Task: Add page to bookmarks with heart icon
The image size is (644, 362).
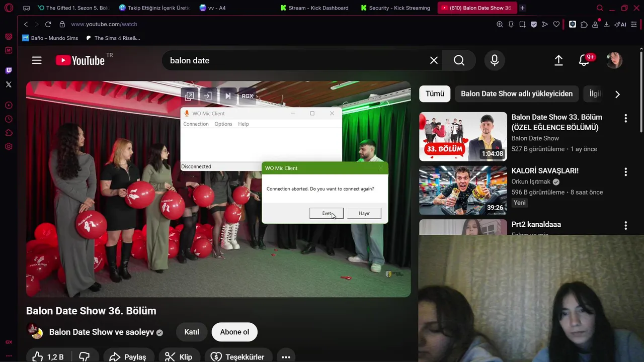Action: [x=556, y=24]
